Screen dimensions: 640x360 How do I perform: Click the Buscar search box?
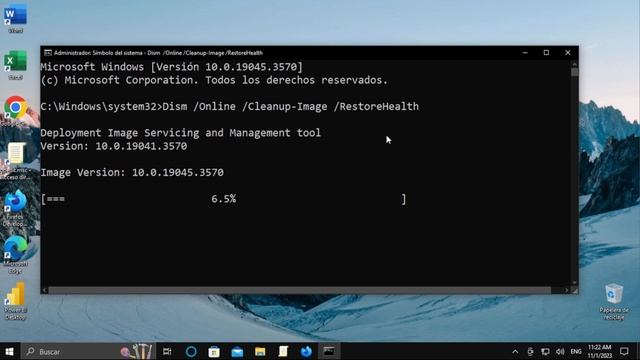pyautogui.click(x=88, y=351)
